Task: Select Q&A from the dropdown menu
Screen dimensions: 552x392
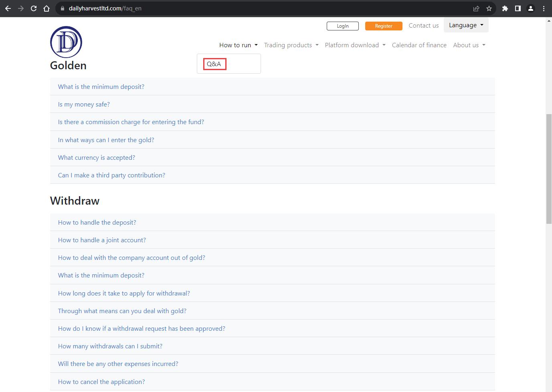Action: pyautogui.click(x=214, y=64)
